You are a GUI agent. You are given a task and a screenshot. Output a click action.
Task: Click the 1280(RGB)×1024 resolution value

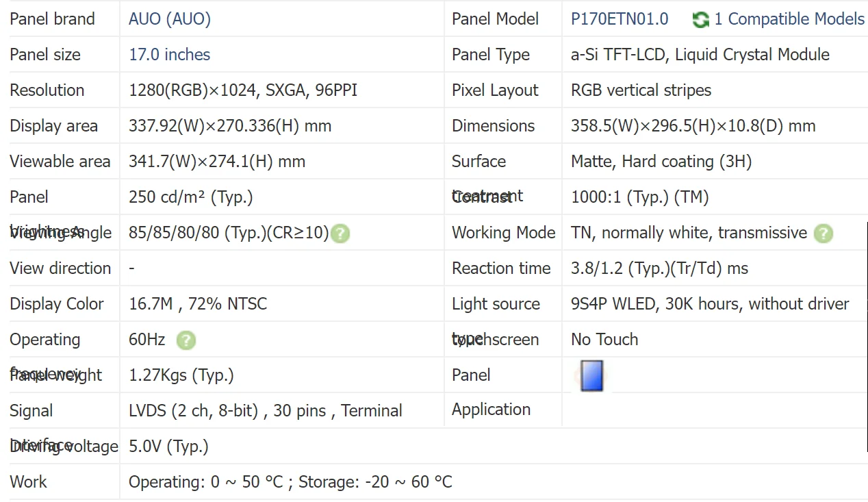coord(242,90)
